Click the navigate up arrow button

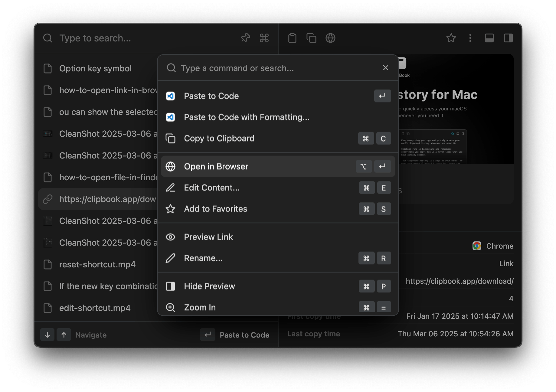coord(64,335)
